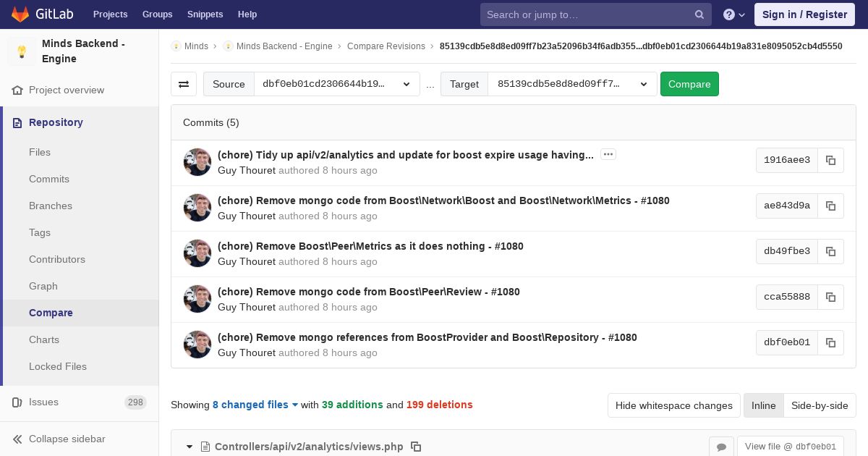
Task: Copy commit SHA cca55888
Action: tap(830, 297)
